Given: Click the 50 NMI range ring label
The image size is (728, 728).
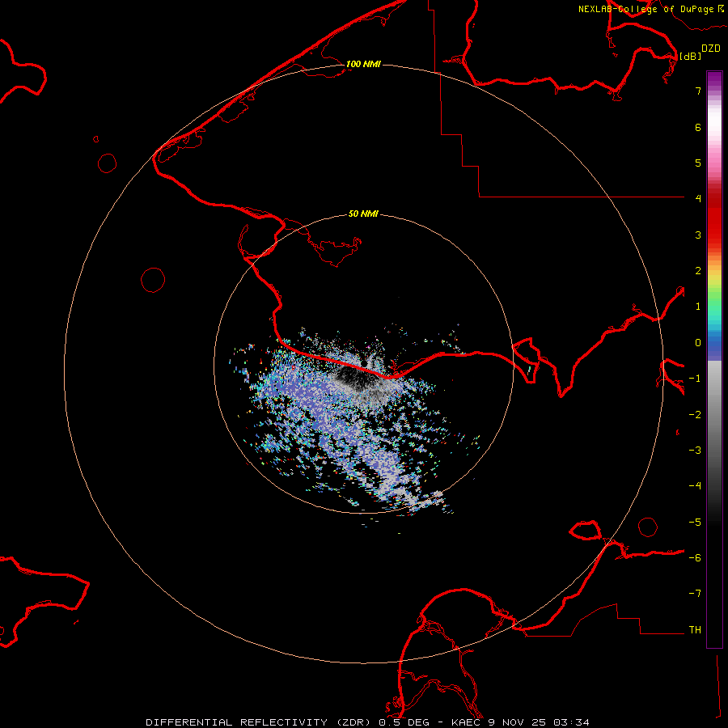Looking at the screenshot, I should click(363, 214).
